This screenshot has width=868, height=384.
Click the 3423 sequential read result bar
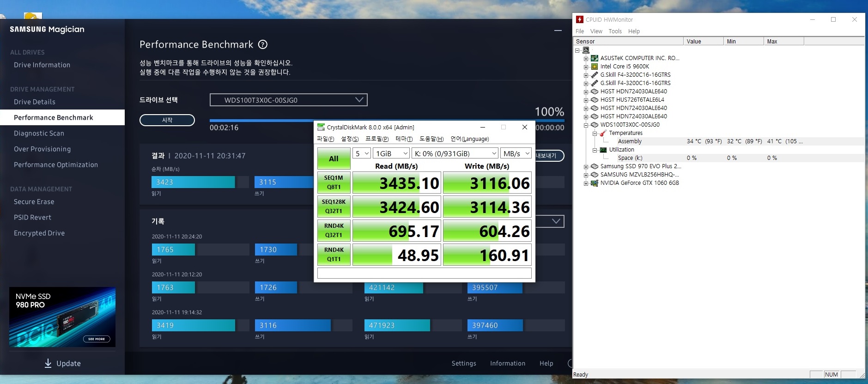pyautogui.click(x=193, y=182)
